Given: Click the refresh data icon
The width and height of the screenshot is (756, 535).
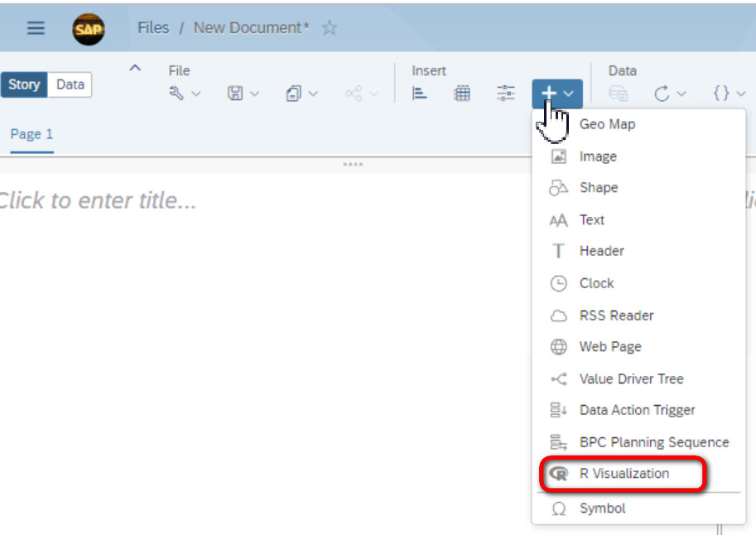Looking at the screenshot, I should tap(662, 93).
